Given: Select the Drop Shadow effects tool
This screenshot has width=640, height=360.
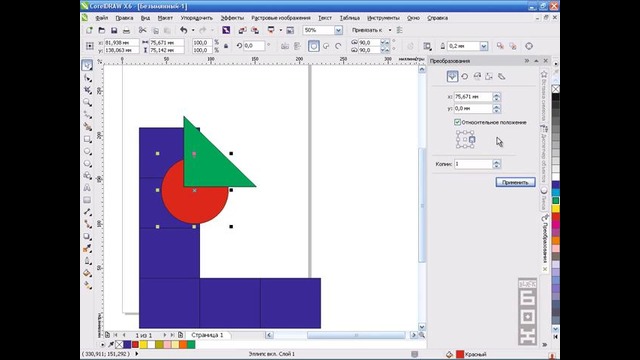Looking at the screenshot, I should point(87,236).
